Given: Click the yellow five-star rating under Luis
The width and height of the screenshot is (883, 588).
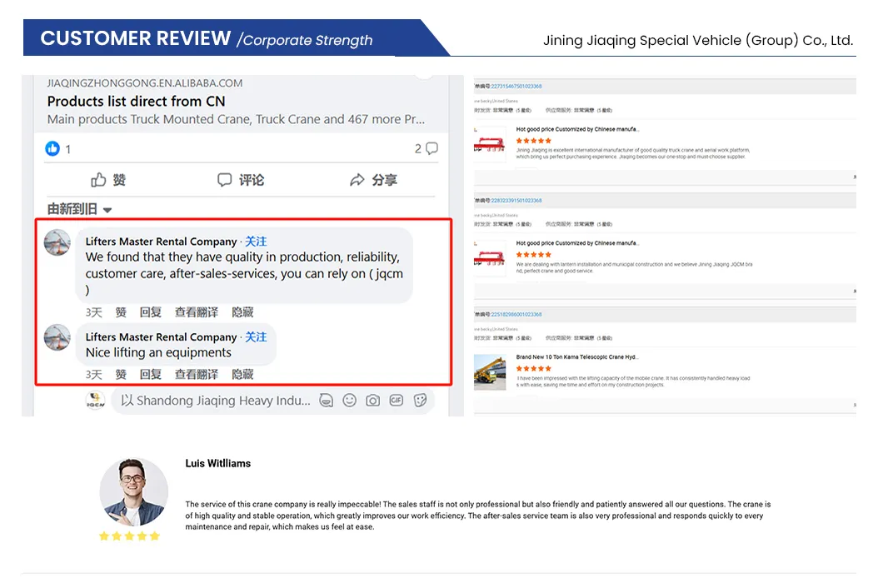Looking at the screenshot, I should [128, 536].
